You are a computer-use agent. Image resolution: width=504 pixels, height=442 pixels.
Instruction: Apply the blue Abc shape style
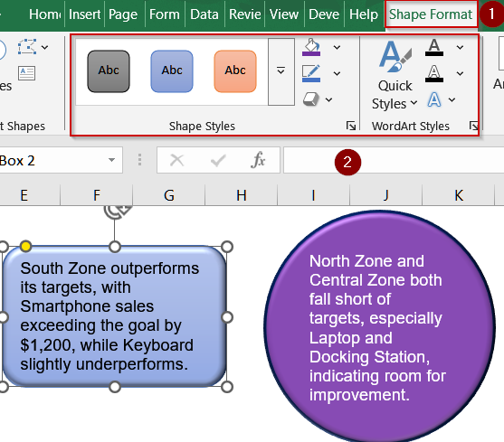pos(172,71)
